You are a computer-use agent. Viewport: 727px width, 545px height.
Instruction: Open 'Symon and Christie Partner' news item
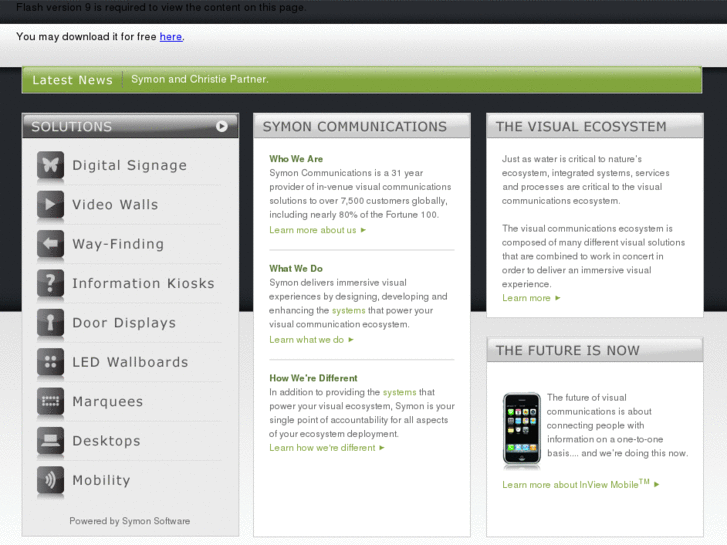[199, 79]
